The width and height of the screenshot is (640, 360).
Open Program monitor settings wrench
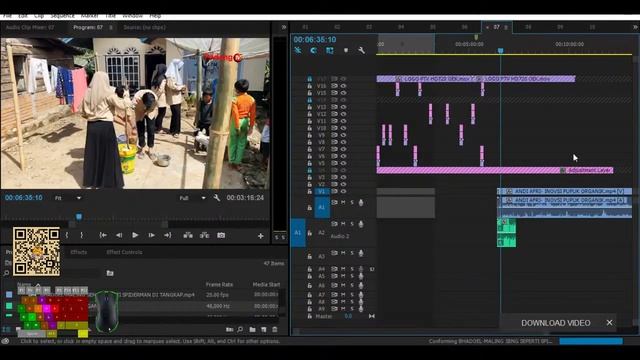point(217,198)
